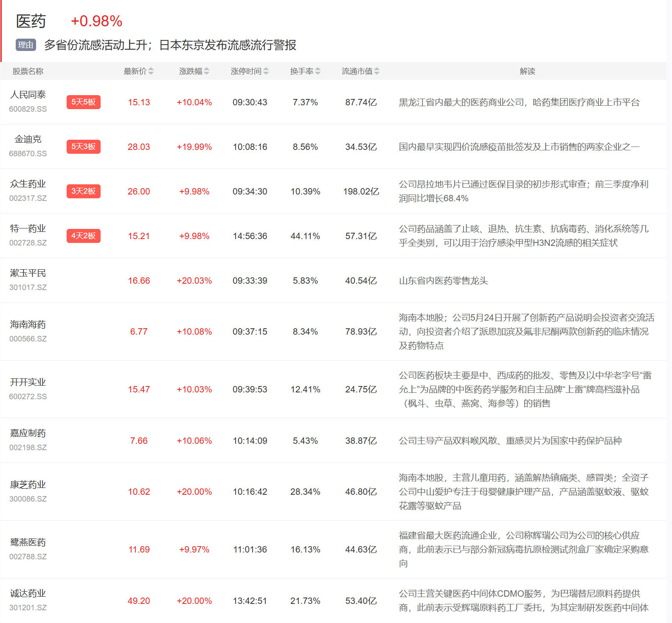Sort by 最新价 using its sort arrows
Screen dimensions: 672x623
coord(151,71)
